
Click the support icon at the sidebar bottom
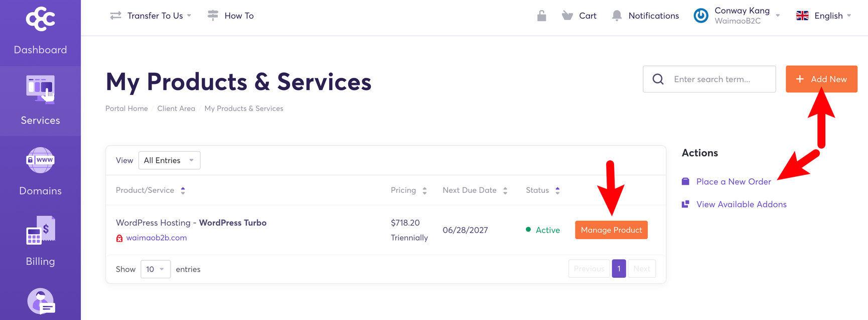tap(40, 301)
